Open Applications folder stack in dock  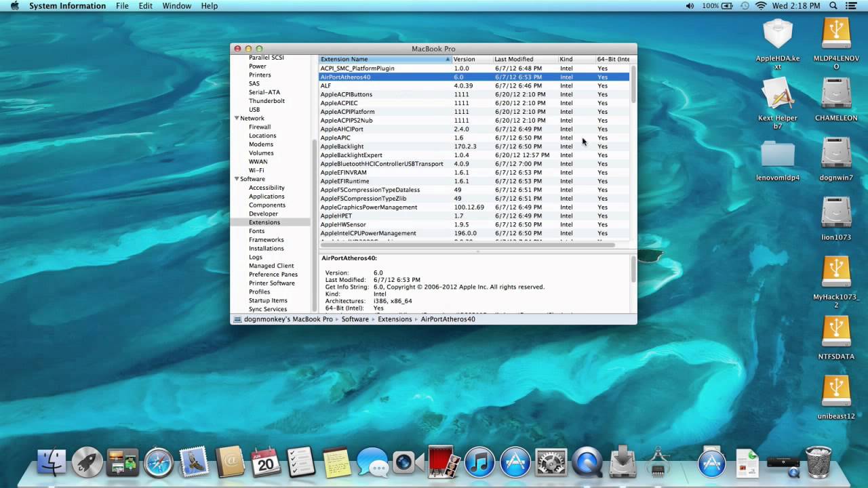coord(711,463)
